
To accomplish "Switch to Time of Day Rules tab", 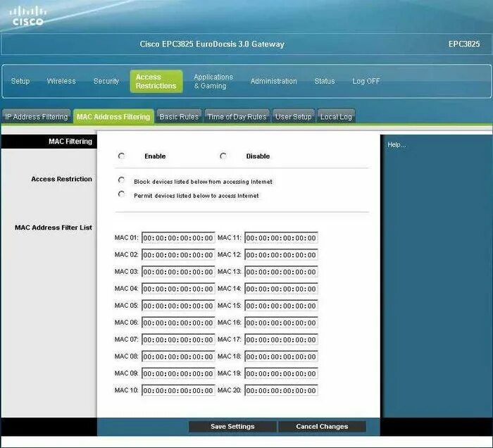I will (237, 117).
